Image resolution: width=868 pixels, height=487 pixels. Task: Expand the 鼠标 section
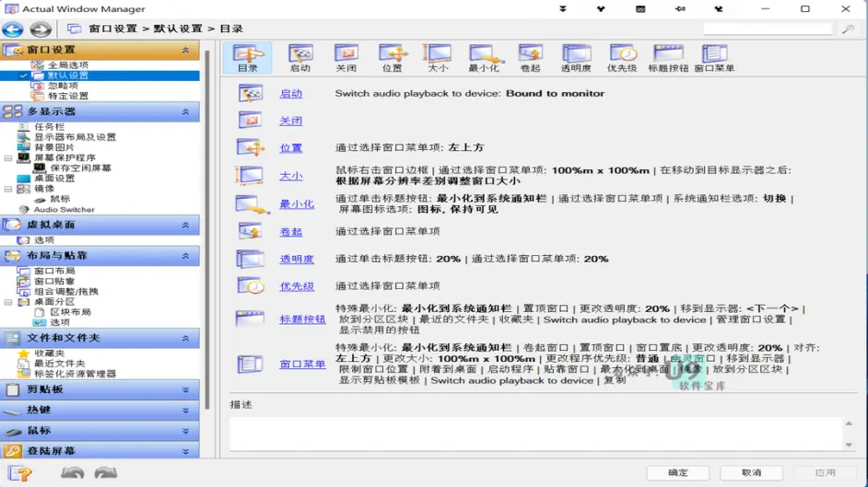pyautogui.click(x=185, y=431)
